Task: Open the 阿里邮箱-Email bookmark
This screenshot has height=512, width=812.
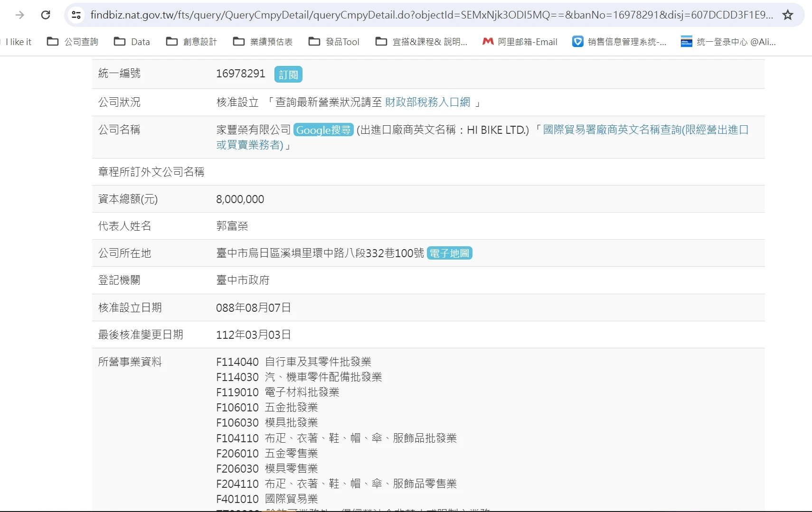Action: tap(520, 42)
